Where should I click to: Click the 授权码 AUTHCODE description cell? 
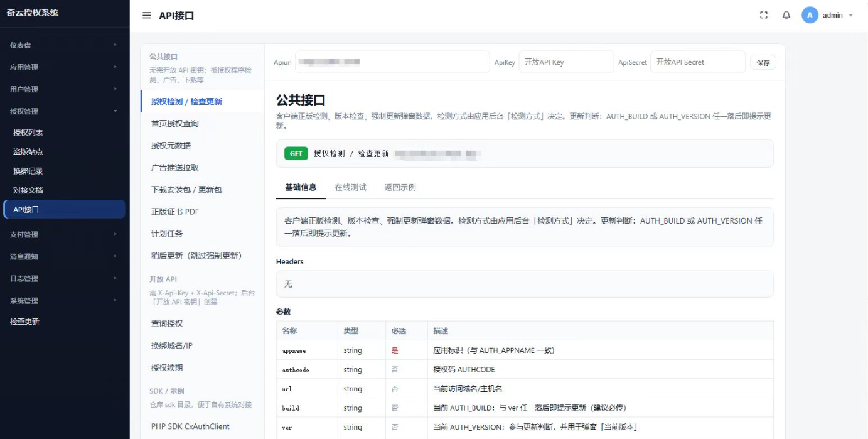pyautogui.click(x=600, y=369)
